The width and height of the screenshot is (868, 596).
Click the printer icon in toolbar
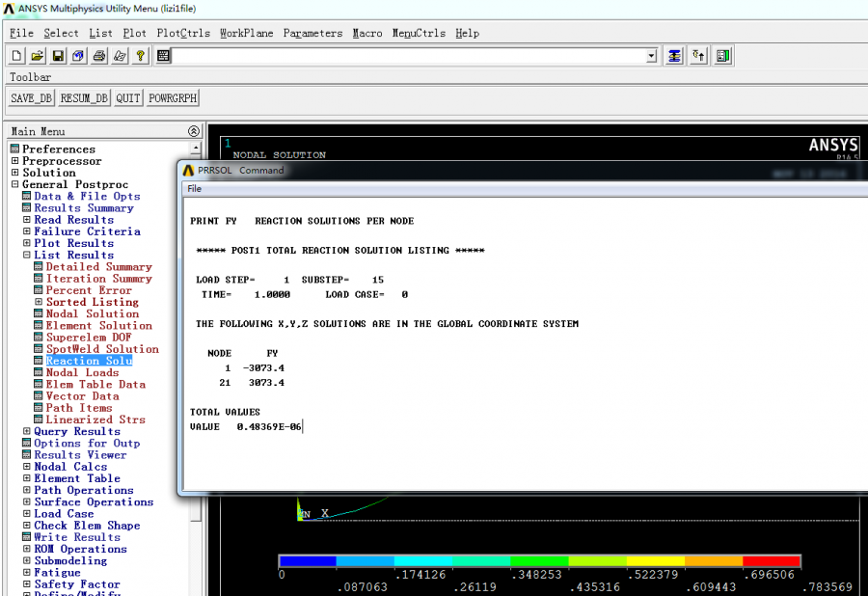tap(99, 56)
